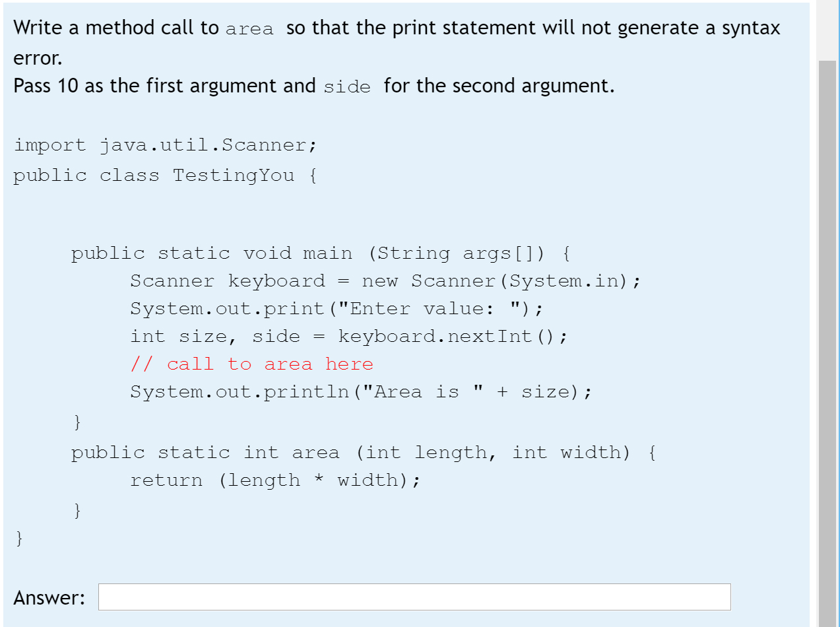The width and height of the screenshot is (840, 627).
Task: Click the main method signature line
Action: point(321,253)
